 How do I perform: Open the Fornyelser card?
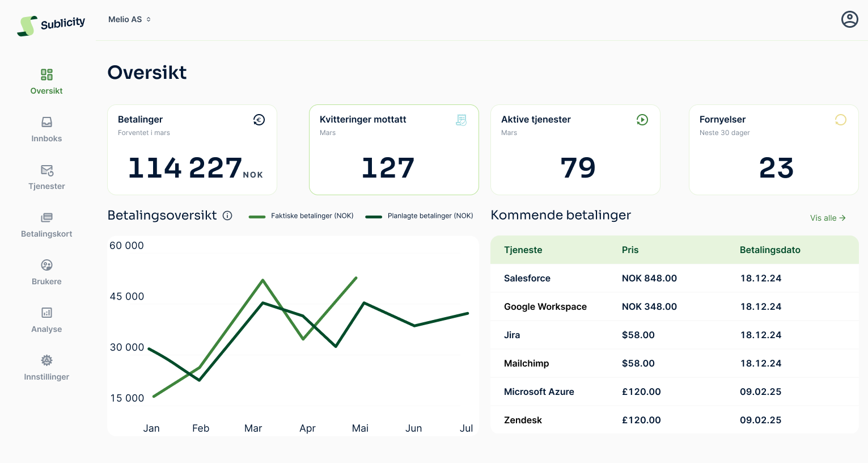773,150
